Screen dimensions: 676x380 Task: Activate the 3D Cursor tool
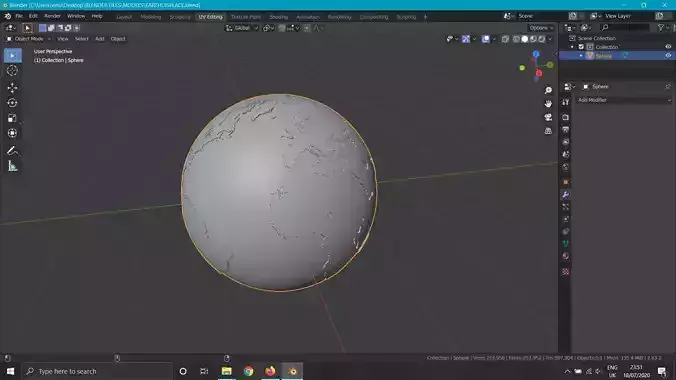point(13,71)
